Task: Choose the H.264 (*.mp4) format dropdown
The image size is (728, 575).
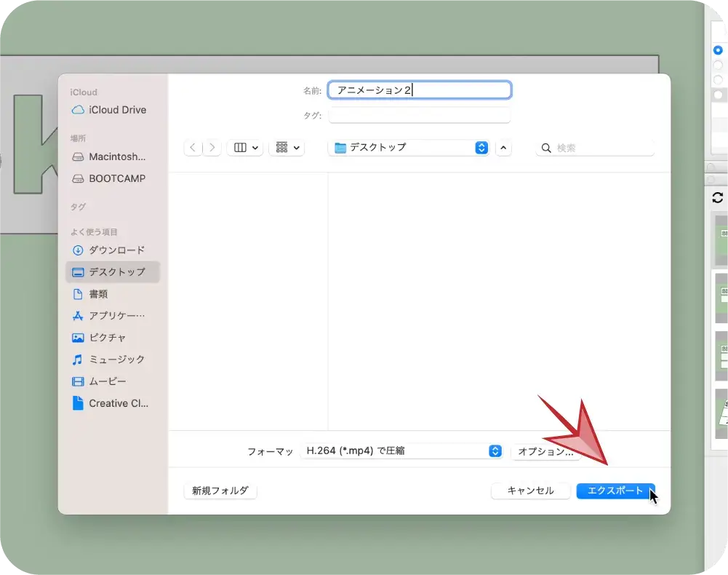Action: (x=401, y=451)
